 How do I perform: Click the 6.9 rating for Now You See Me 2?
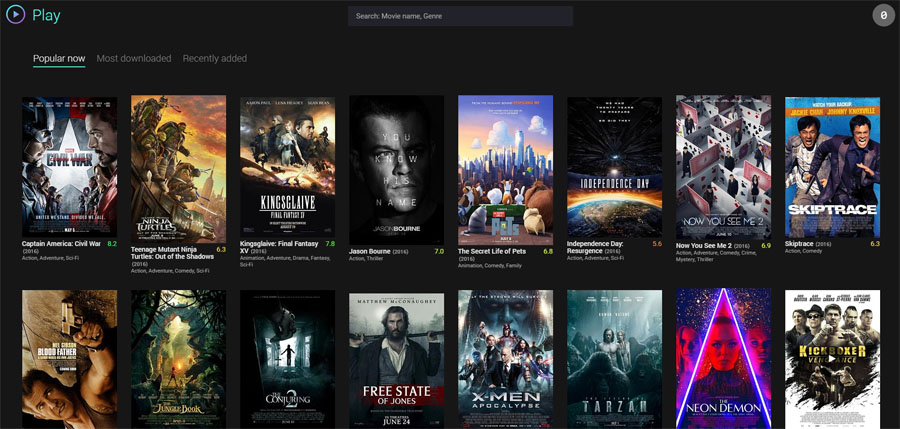[766, 246]
